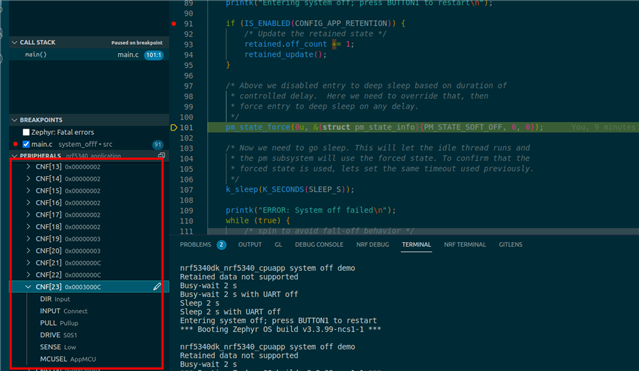Click terminal line 'Entering system off; press BUTTON1'
The width and height of the screenshot is (639, 371).
278,320
